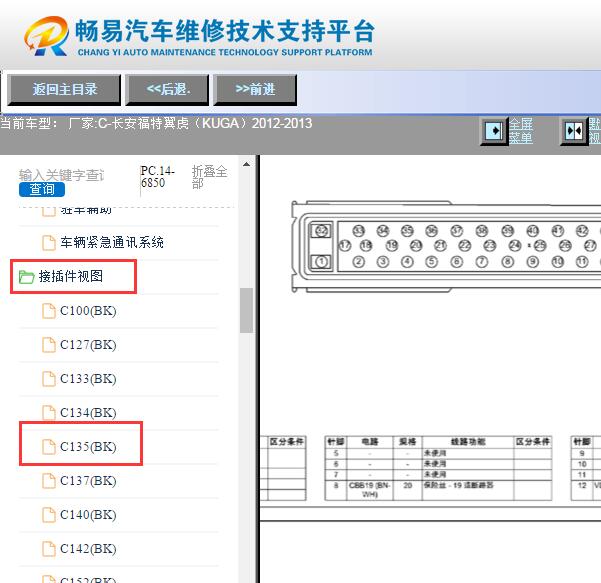601x583 pixels.
Task: Click the sidebar vertical scrollbar thumb
Action: (x=246, y=310)
